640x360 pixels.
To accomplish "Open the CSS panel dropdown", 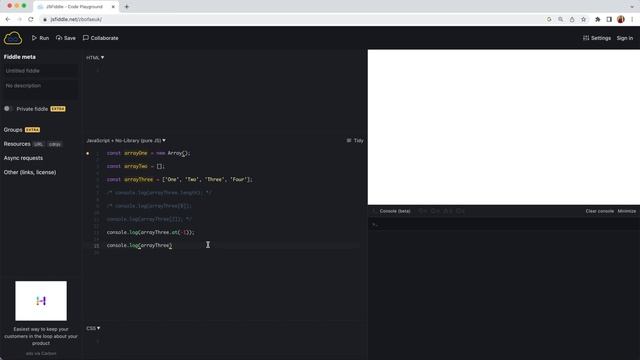I will [x=93, y=328].
